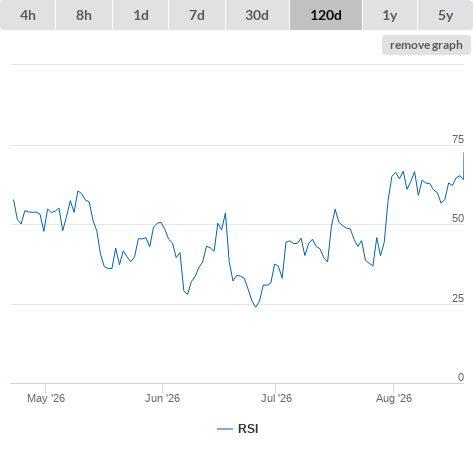Click the blue RSI legend line marker
This screenshot has width=474, height=455.
(225, 429)
